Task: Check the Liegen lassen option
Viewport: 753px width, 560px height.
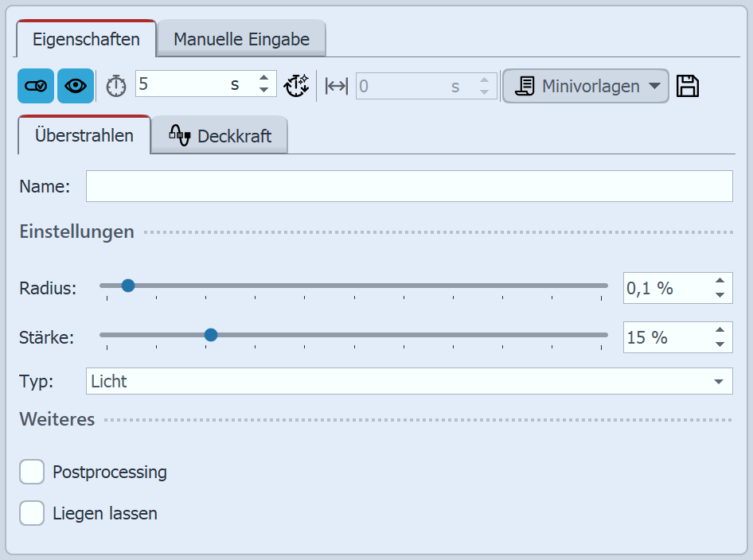Action: (32, 513)
